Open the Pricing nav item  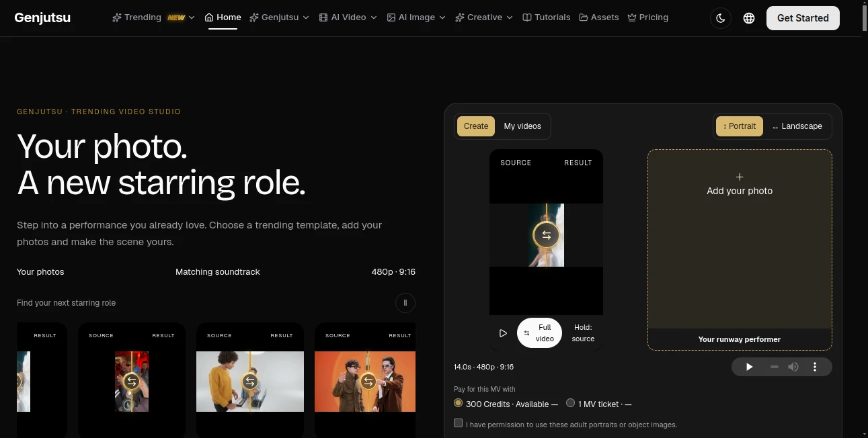pyautogui.click(x=648, y=17)
